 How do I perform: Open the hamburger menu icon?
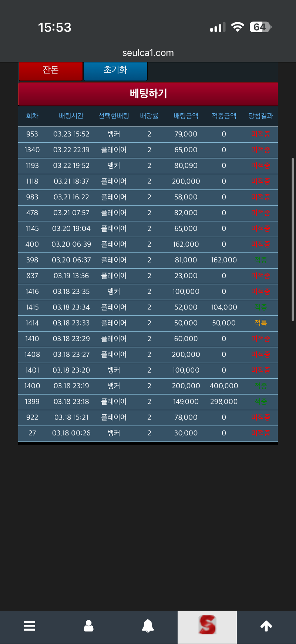click(30, 626)
